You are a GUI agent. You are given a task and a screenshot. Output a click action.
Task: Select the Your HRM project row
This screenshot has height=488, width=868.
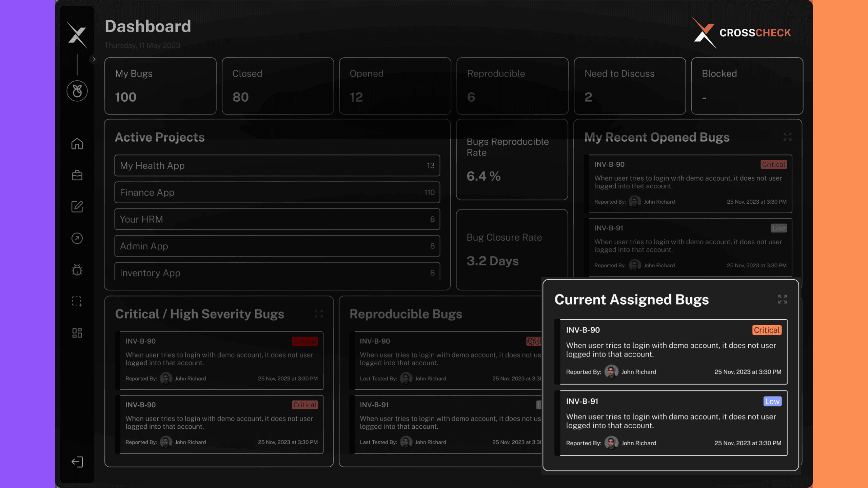277,219
